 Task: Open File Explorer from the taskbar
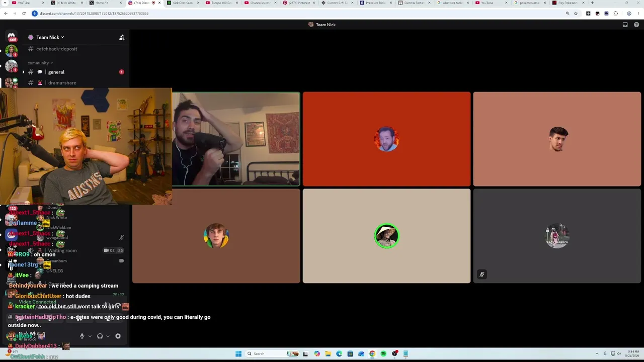328,353
